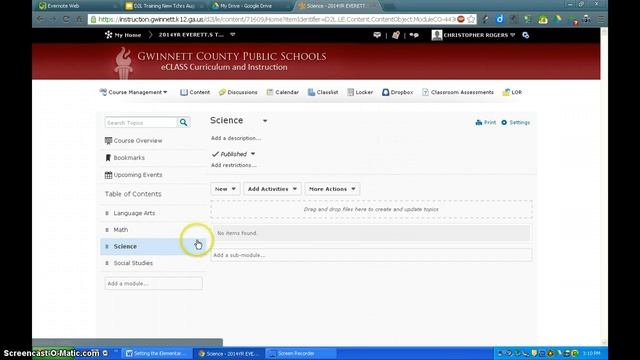This screenshot has width=640, height=360.
Task: Open the New dropdown button
Action: [225, 189]
